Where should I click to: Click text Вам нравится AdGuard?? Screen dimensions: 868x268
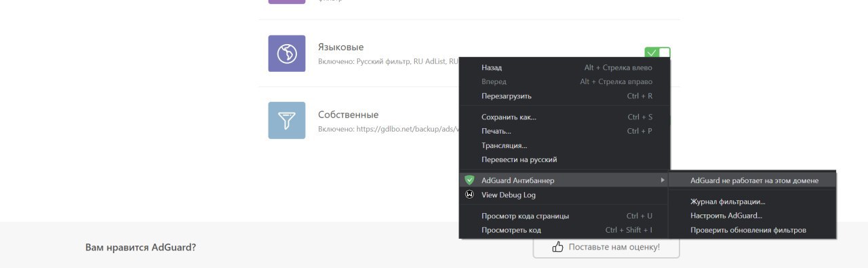141,247
